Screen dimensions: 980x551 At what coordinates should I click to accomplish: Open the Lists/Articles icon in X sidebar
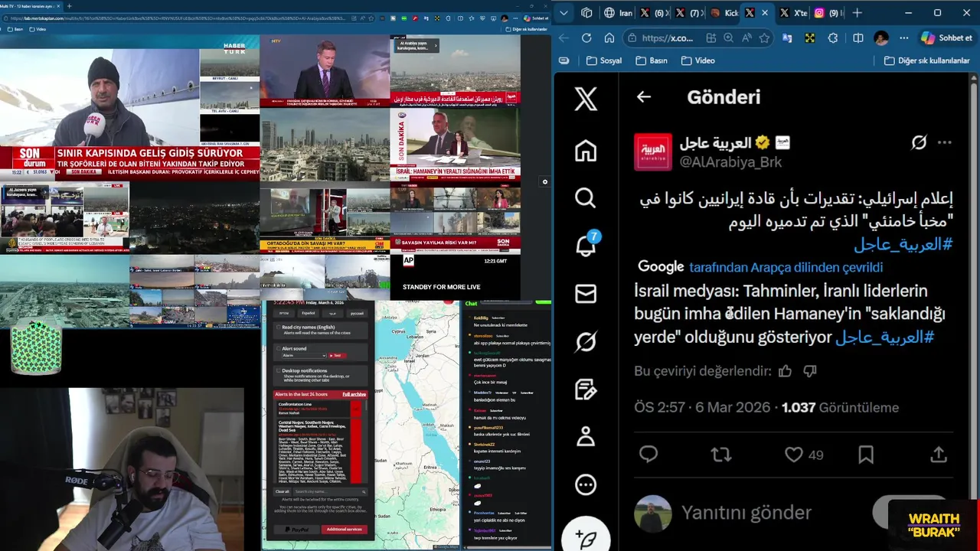click(x=586, y=389)
